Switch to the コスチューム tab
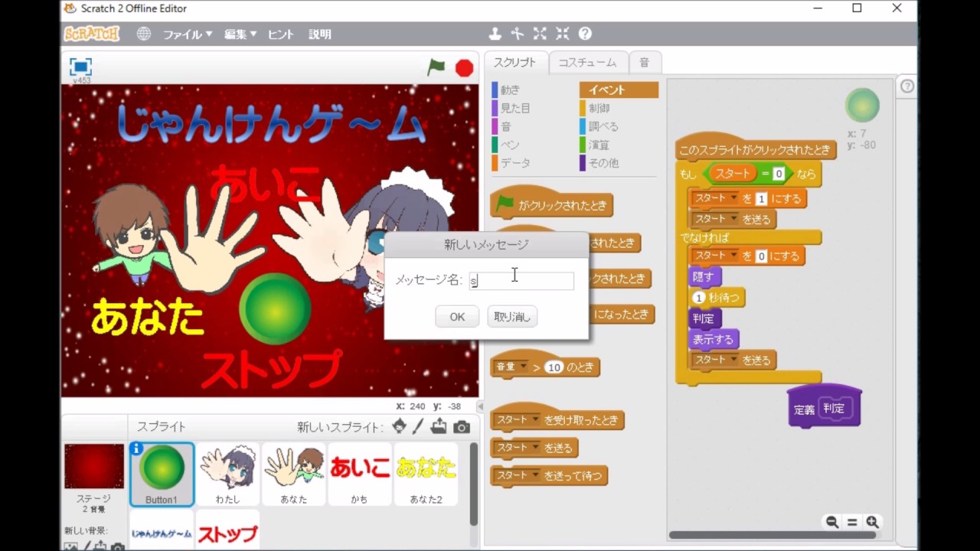Image resolution: width=980 pixels, height=551 pixels. 587,63
